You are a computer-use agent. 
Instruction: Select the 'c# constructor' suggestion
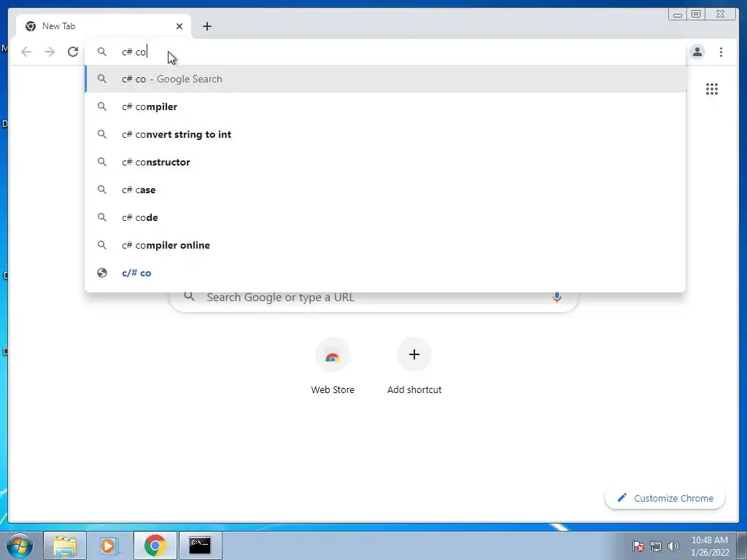(385, 162)
